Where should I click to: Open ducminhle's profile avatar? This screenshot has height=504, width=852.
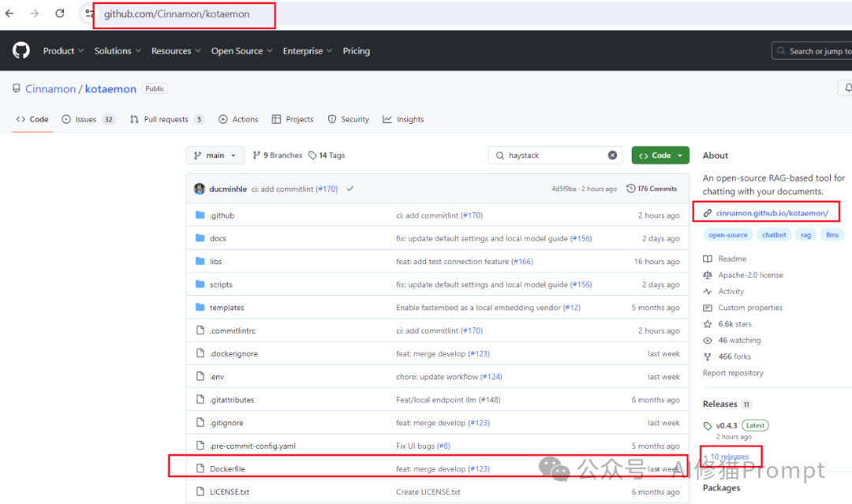point(200,189)
